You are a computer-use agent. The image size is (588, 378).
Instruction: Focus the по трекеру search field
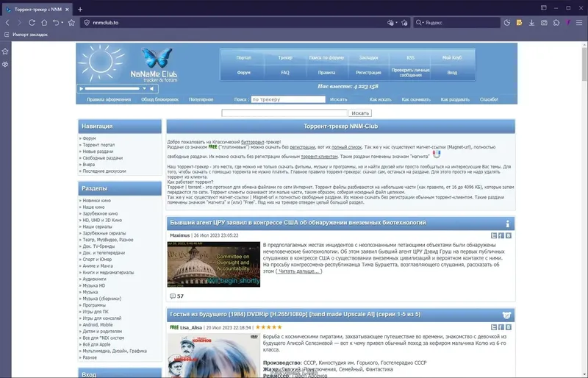pyautogui.click(x=288, y=99)
